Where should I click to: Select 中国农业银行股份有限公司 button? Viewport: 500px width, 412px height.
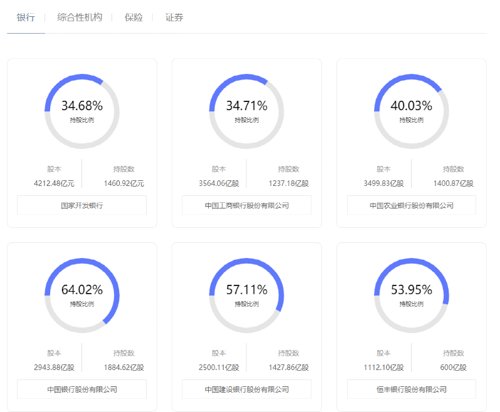[411, 205]
